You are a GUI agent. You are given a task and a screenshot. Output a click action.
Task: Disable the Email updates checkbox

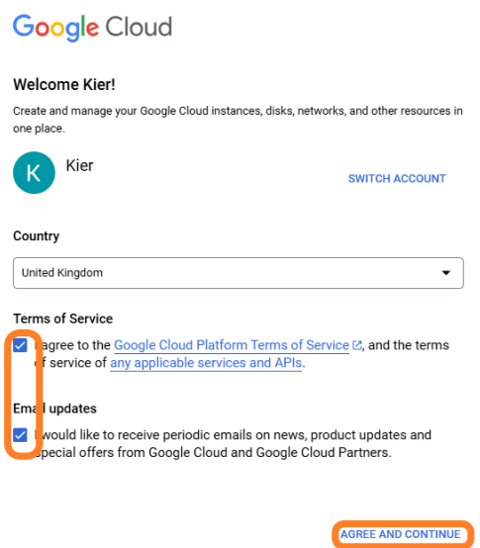tap(20, 435)
